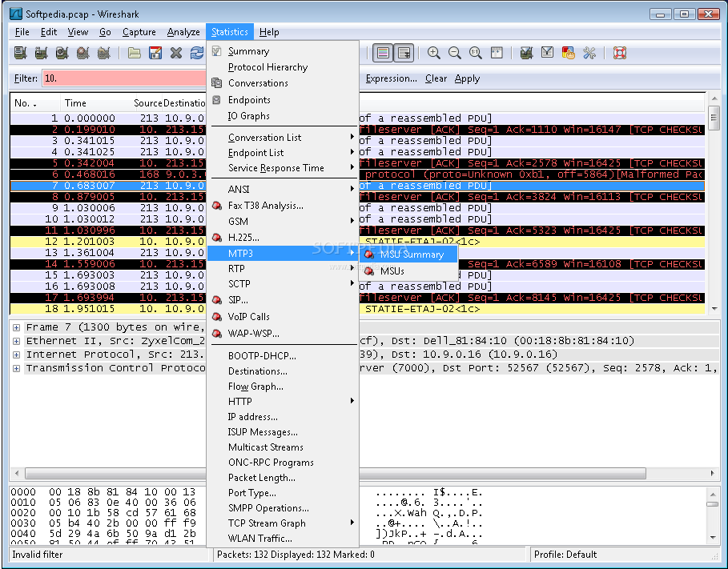Start a new live capture icon
This screenshot has width=728, height=569.
pos(62,53)
